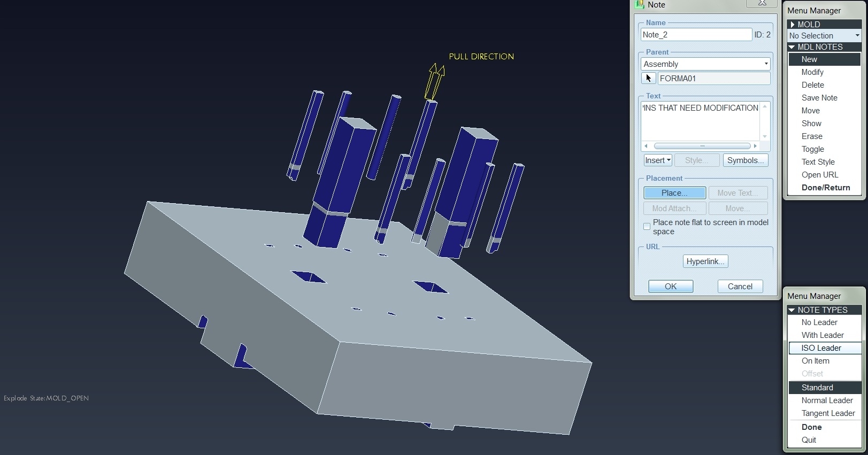Click the text box scroll down arrow

(x=765, y=136)
